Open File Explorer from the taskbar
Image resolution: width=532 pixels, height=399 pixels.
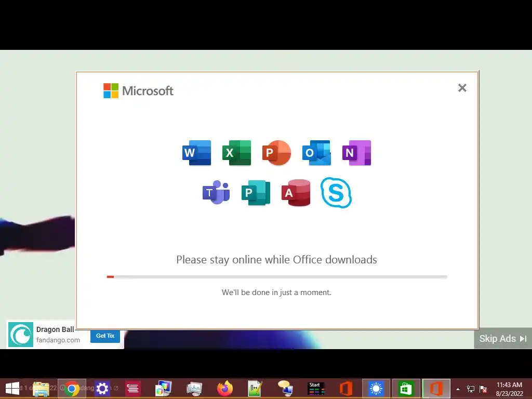click(x=41, y=389)
